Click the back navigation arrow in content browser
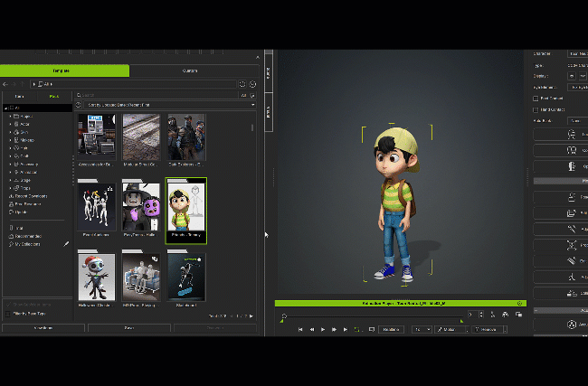The width and height of the screenshot is (588, 386). (x=5, y=84)
